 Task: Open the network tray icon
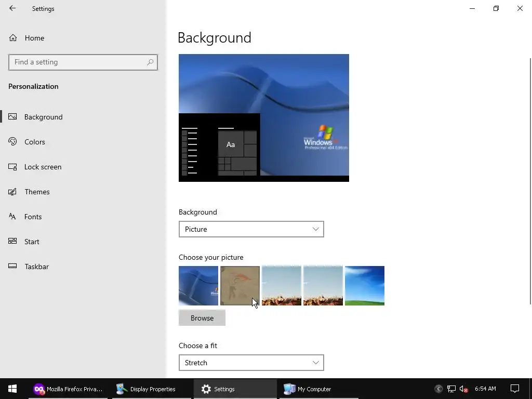(x=451, y=389)
